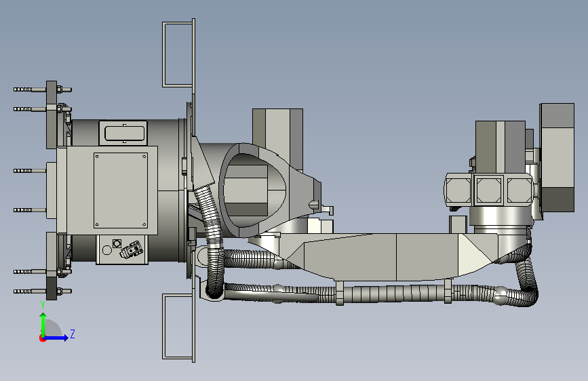Screen dimensions: 588x381
Task: Click the top-left flange mounting bolt
Action: pos(42,89)
